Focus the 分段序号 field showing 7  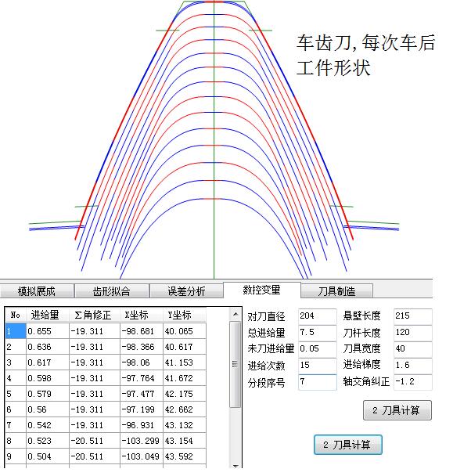(318, 382)
